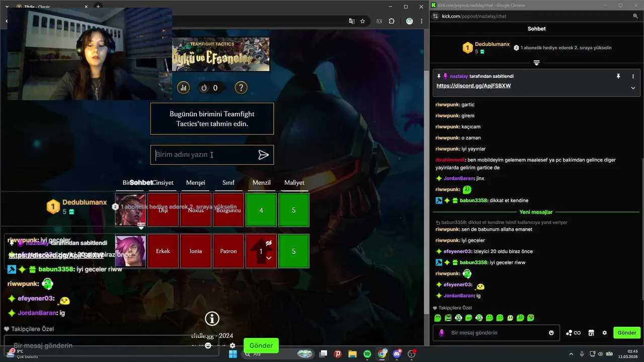This screenshot has height=362, width=644.
Task: Type area: click 'Bir mesaj gönderin' in Kick chat
Action: click(x=496, y=333)
